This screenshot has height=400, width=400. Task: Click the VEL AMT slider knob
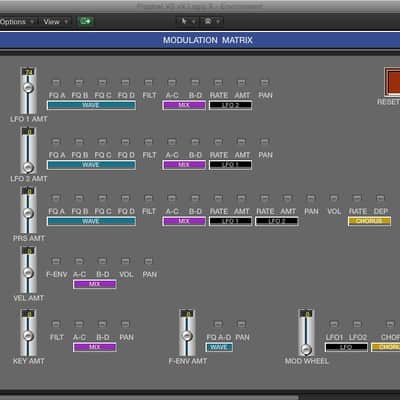28,273
